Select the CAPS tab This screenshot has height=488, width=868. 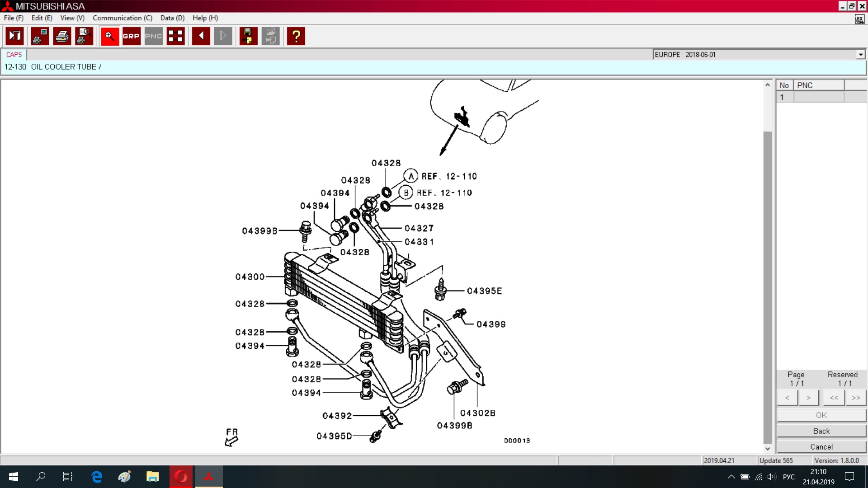pos(14,55)
